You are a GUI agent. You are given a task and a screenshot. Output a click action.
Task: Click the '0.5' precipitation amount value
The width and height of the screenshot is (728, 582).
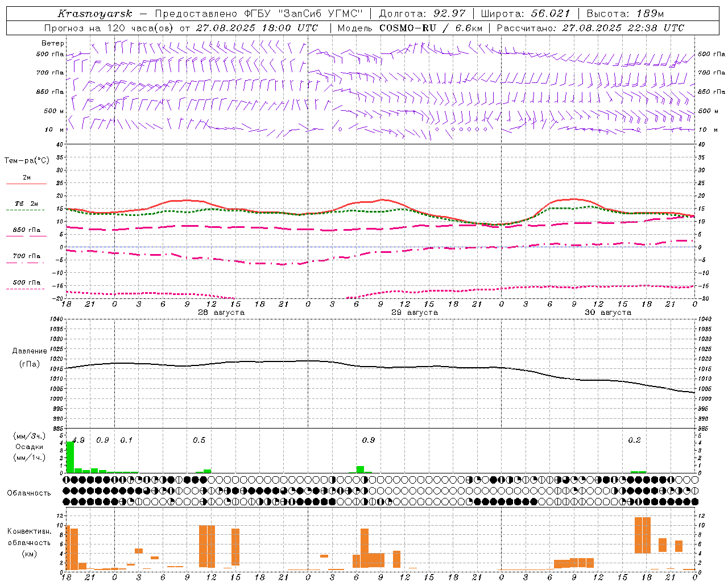tap(199, 440)
